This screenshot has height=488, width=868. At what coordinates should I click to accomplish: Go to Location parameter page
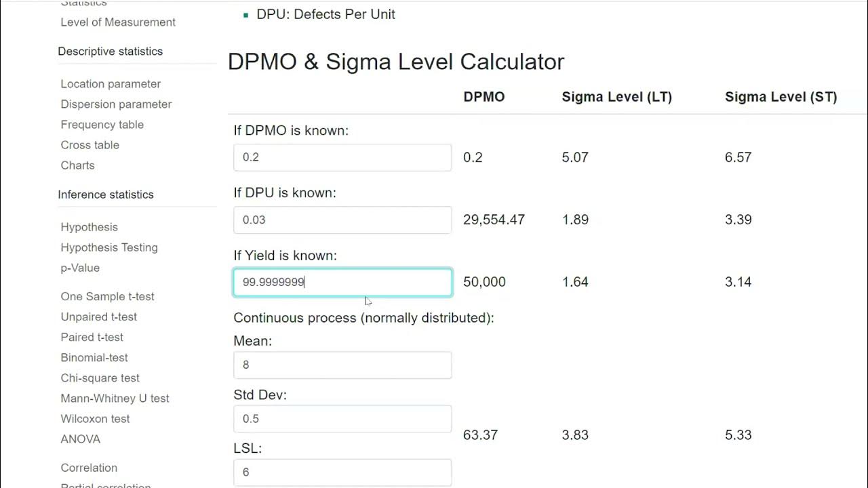click(111, 84)
